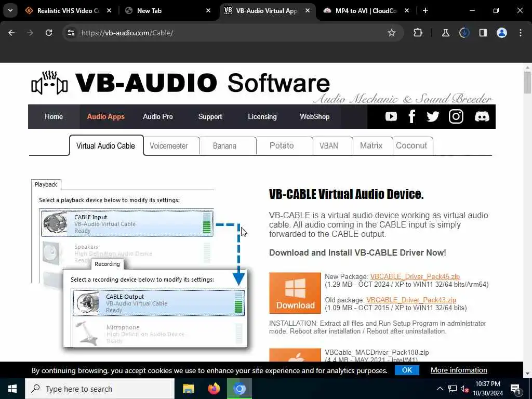Open the VB-Audio Discord icon
The width and height of the screenshot is (532, 399).
coord(482,117)
